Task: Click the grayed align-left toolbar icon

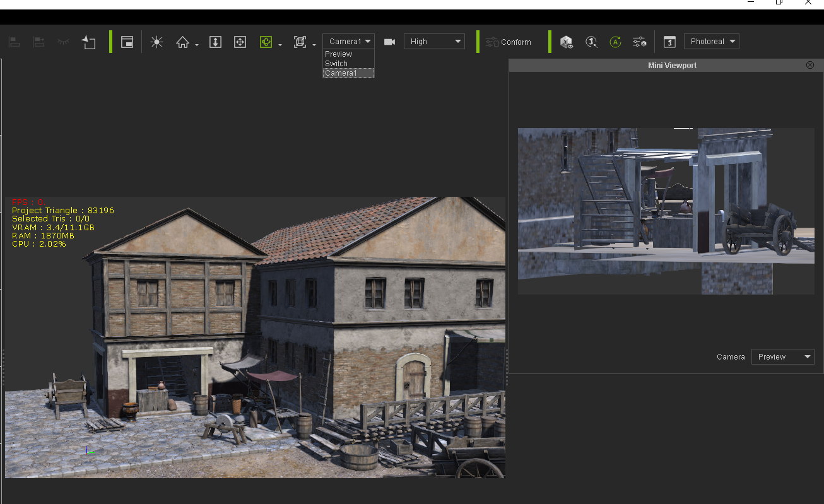Action: (x=15, y=42)
